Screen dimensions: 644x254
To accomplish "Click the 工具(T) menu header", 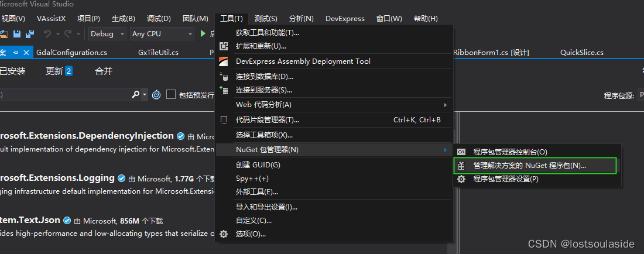I will pyautogui.click(x=232, y=19).
